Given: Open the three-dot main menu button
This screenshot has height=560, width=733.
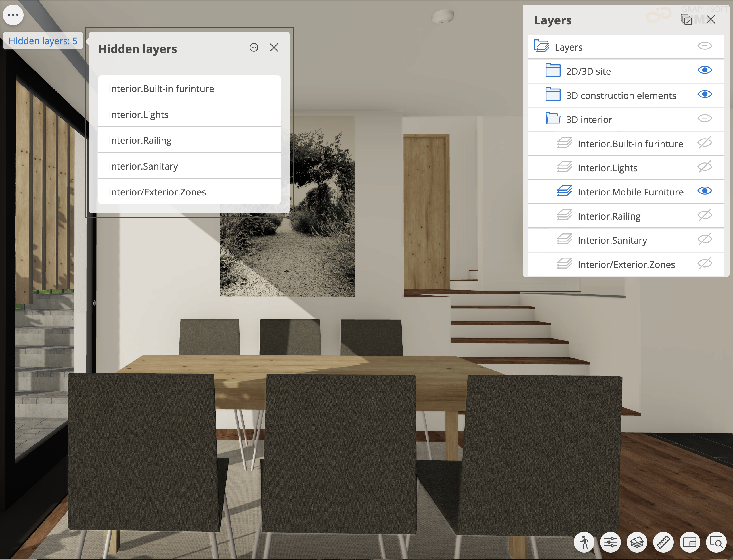Looking at the screenshot, I should [13, 15].
